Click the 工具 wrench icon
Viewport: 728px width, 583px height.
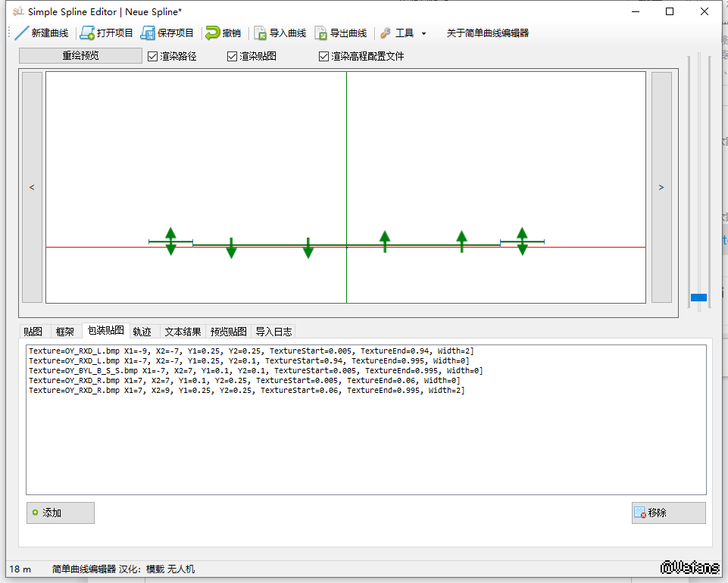386,33
